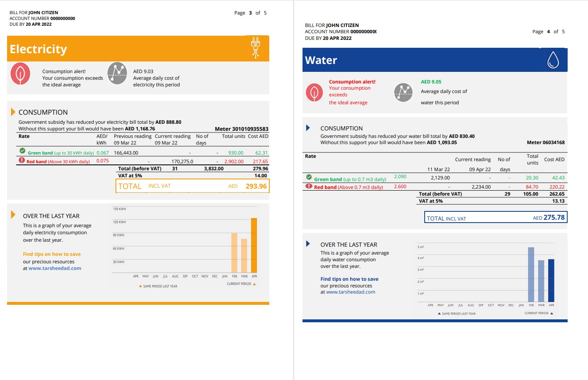Click the TOTAL INCL VAT box showing AED 275.78
Image resolution: width=588 pixels, height=380 pixels.
(x=495, y=217)
